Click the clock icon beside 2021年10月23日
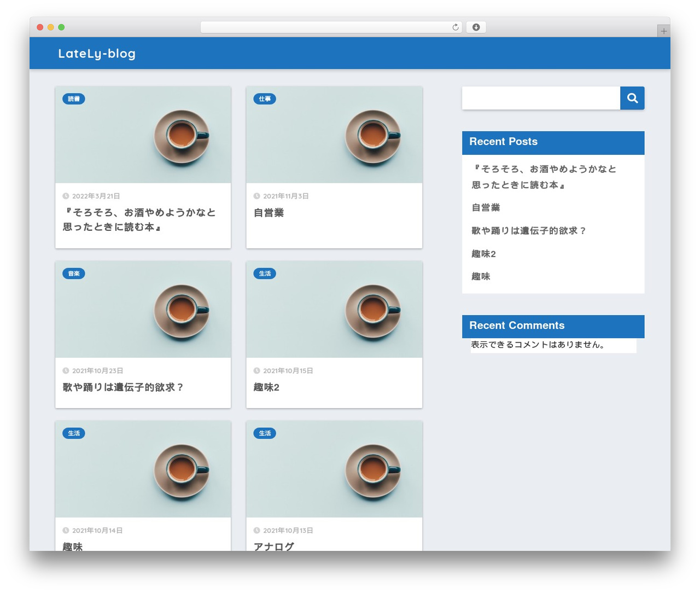Image resolution: width=700 pixels, height=593 pixels. pos(66,370)
